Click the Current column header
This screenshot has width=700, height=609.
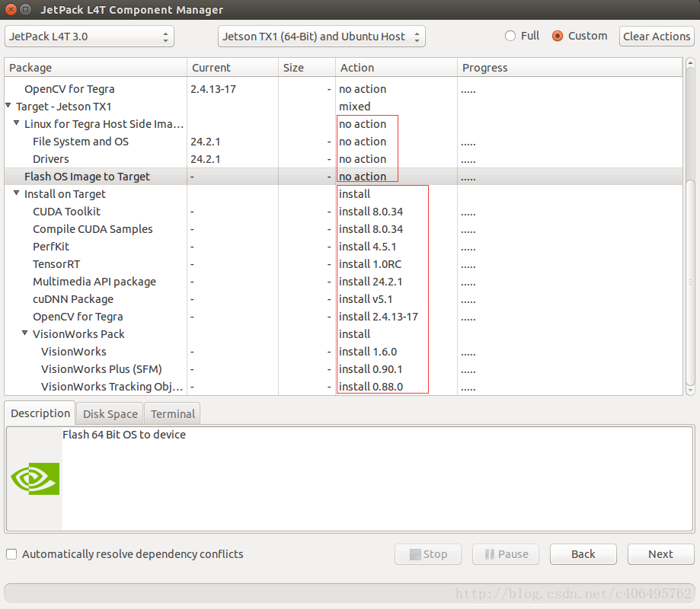pos(232,68)
